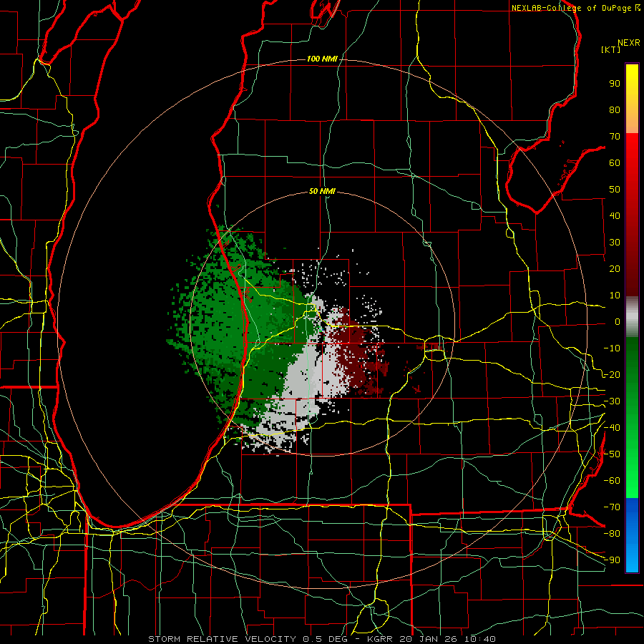
Task: Select the positive "40" scale value
Action: 615,216
